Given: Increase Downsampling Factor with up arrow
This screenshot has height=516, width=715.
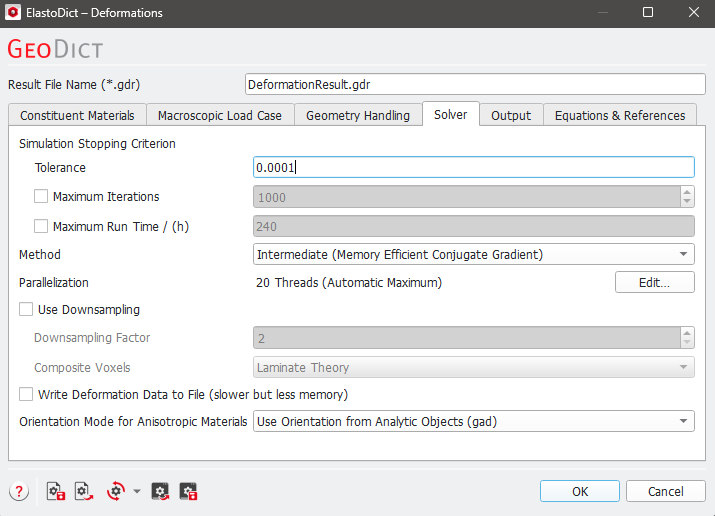Looking at the screenshot, I should [687, 333].
